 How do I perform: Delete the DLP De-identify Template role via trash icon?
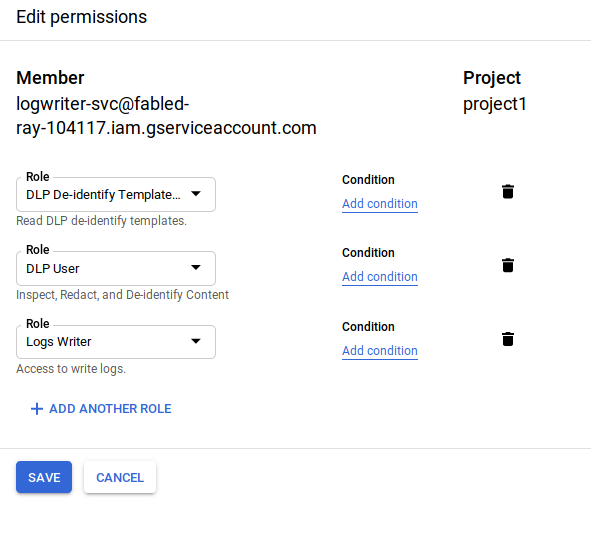click(508, 191)
